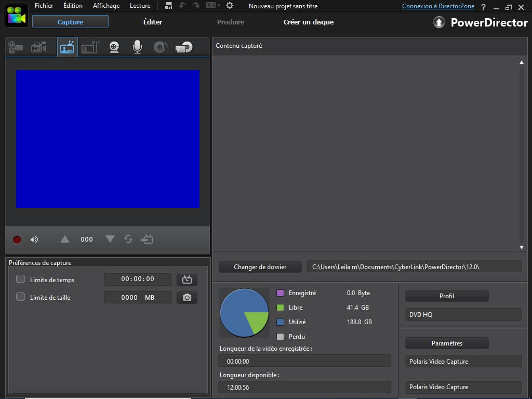The image size is (532, 399).
Task: Click the "0.0 Byte" recorded value
Action: [358, 293]
